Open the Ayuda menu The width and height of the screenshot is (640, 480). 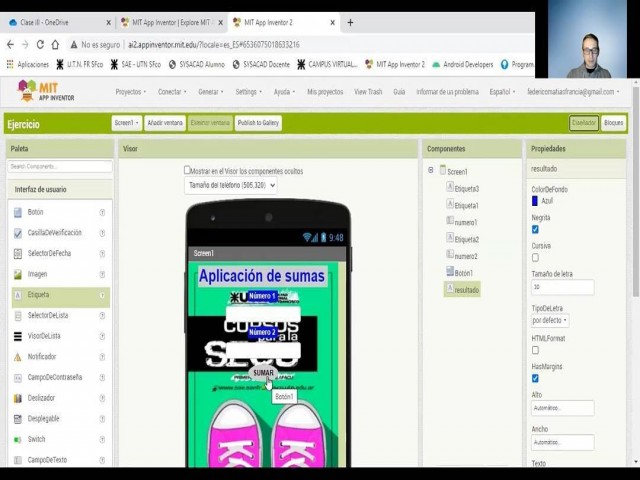point(284,92)
